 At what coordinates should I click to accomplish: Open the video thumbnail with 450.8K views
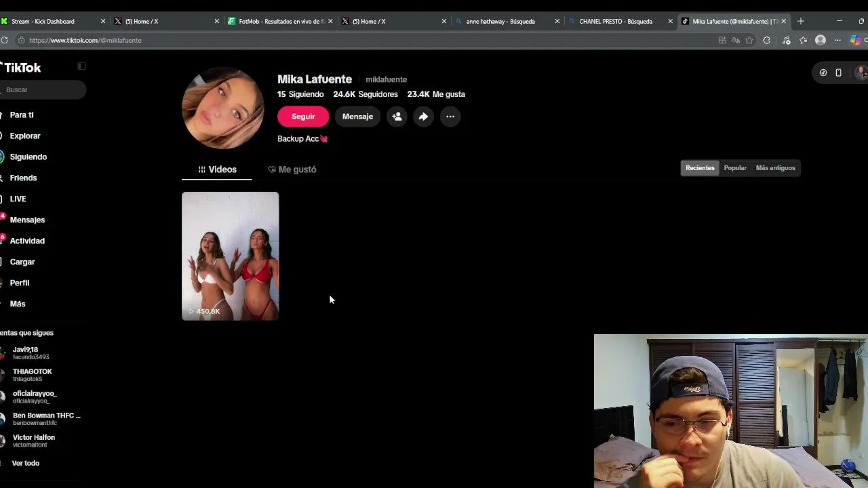230,256
